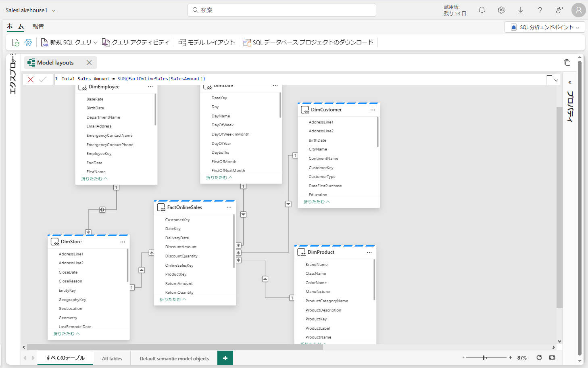Cancel the formula with the X icon

pos(31,79)
